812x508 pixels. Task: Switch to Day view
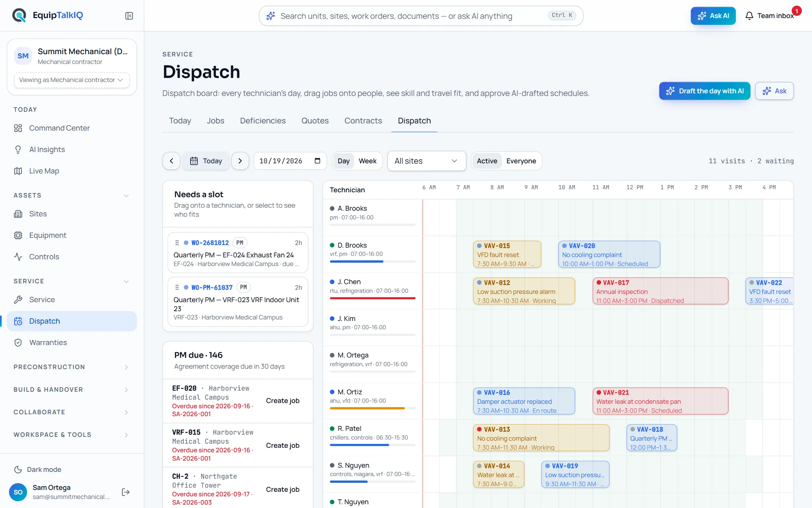(x=344, y=161)
